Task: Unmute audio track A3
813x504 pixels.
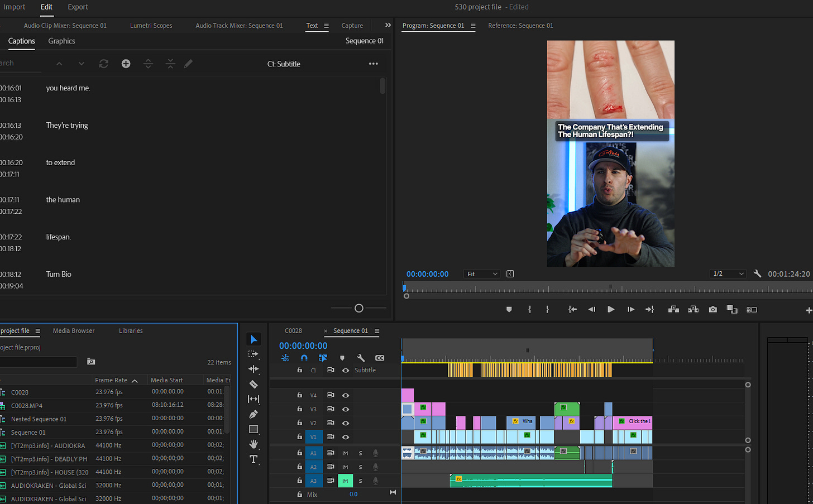Action: pos(345,481)
